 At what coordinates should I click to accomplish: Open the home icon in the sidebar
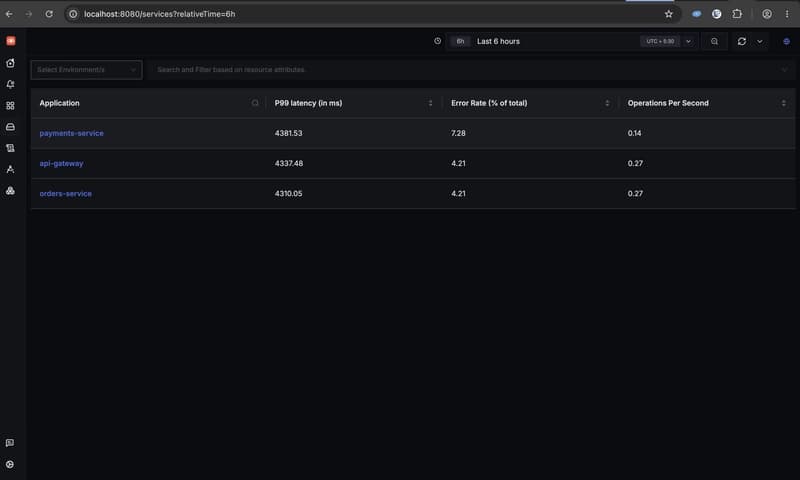10,63
